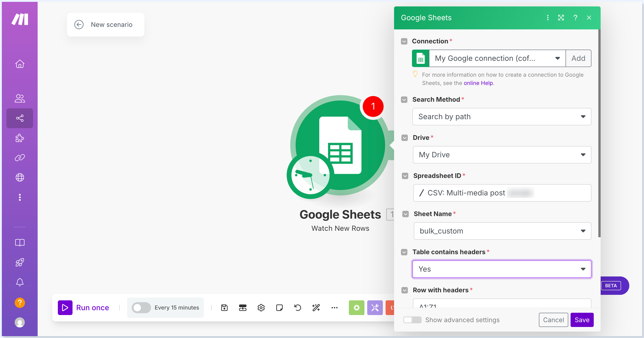Click the Undo arrow icon in the toolbar
644x338 pixels.
[x=297, y=307]
